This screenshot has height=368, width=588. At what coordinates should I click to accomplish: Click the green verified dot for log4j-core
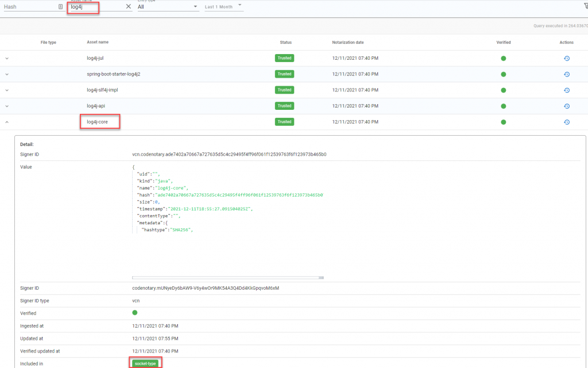(x=503, y=122)
